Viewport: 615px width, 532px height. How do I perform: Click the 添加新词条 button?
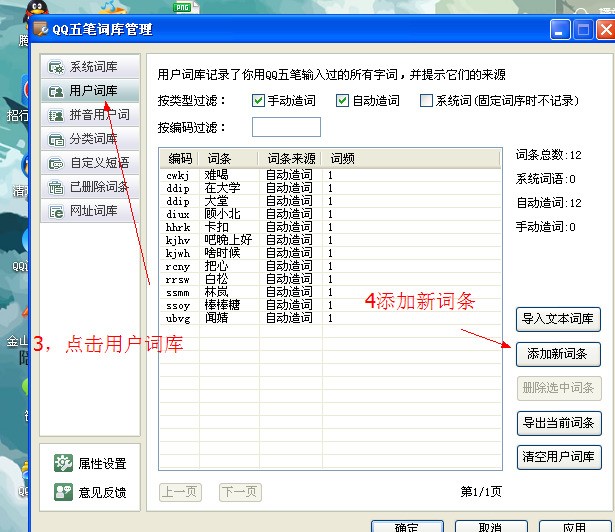click(x=558, y=354)
